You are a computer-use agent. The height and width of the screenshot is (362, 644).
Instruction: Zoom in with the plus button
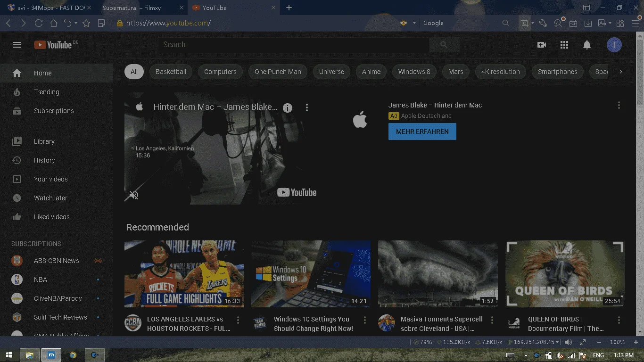(635, 342)
